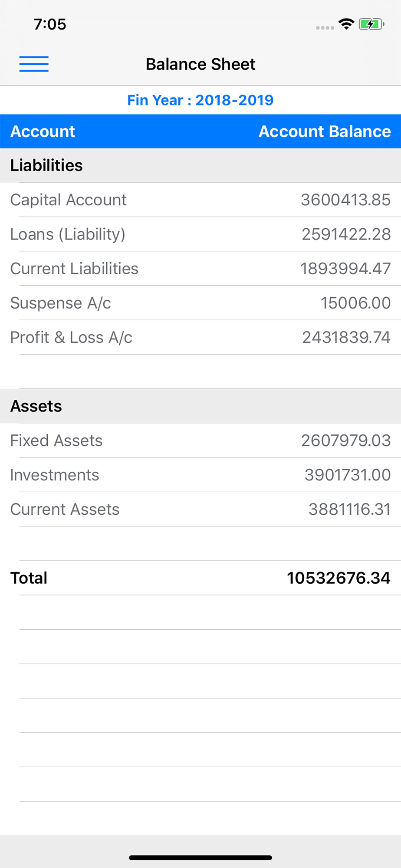Tap the Wi-Fi status icon
401x868 pixels.
tap(346, 24)
